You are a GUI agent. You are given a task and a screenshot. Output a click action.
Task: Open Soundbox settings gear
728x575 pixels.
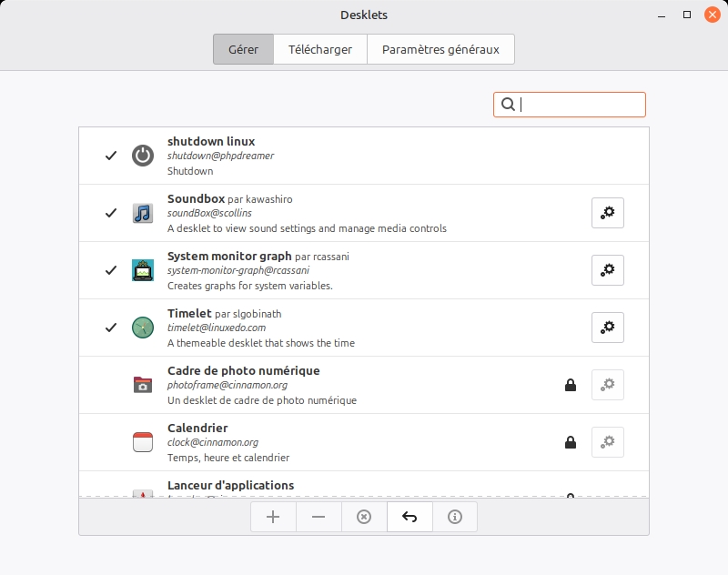608,213
